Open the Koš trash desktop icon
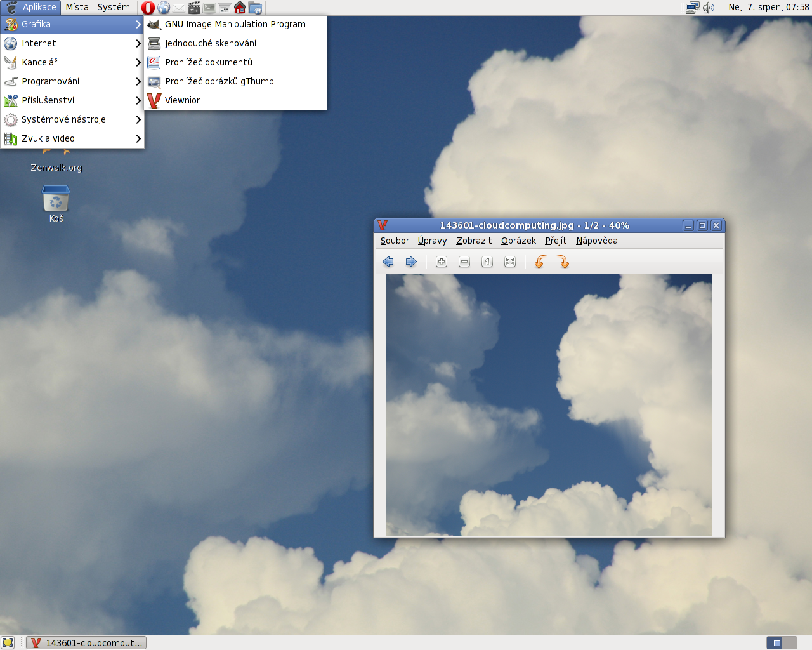812x650 pixels. point(56,199)
